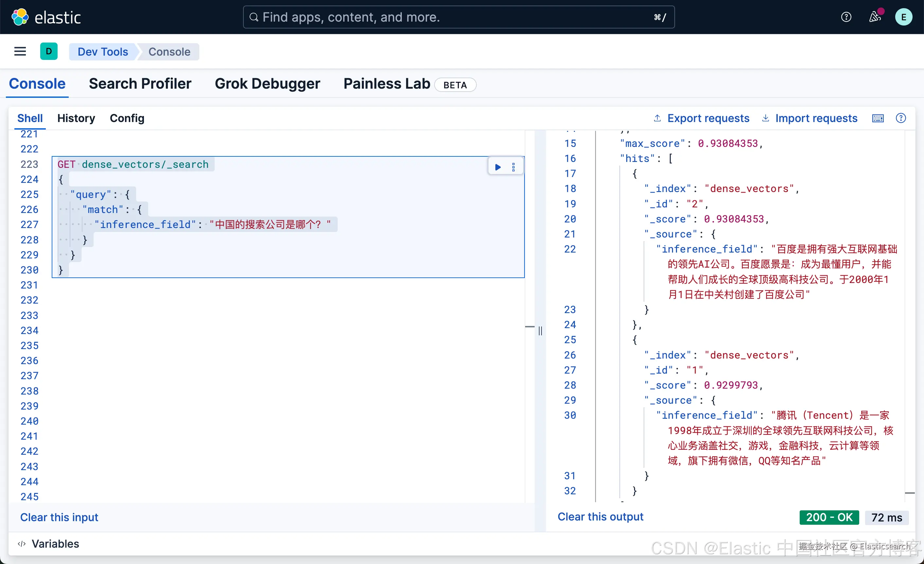Open keyboard shortcuts icon
924x564 pixels.
tap(878, 118)
